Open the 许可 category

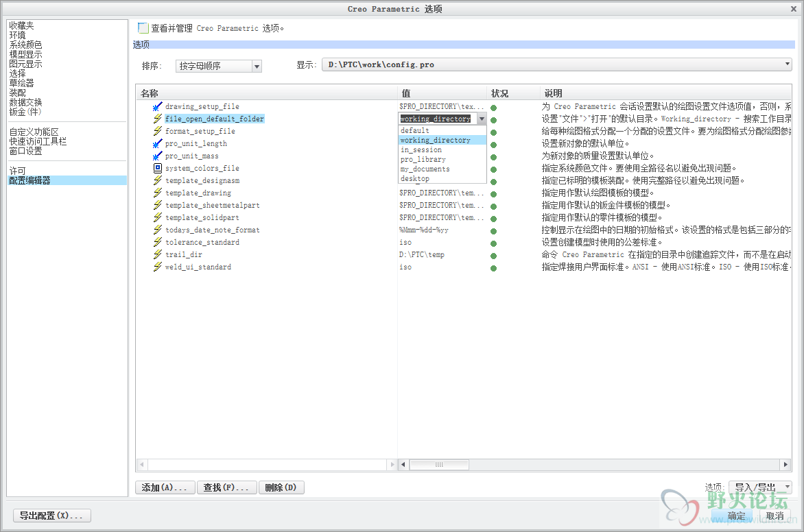tap(17, 171)
